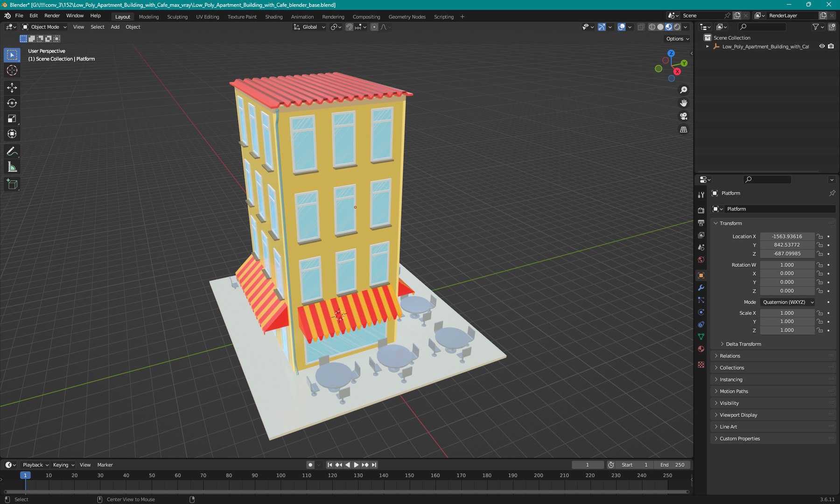
Task: Select the Measure ruler tool
Action: (12, 167)
